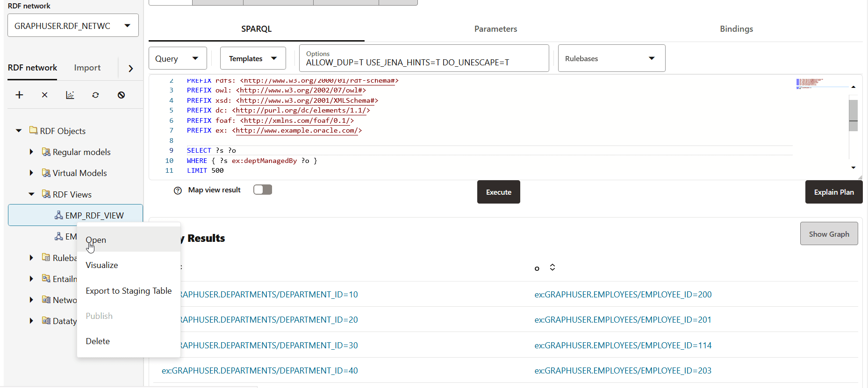Expand the Network indexes tree node
The width and height of the screenshot is (868, 388).
coord(31,300)
